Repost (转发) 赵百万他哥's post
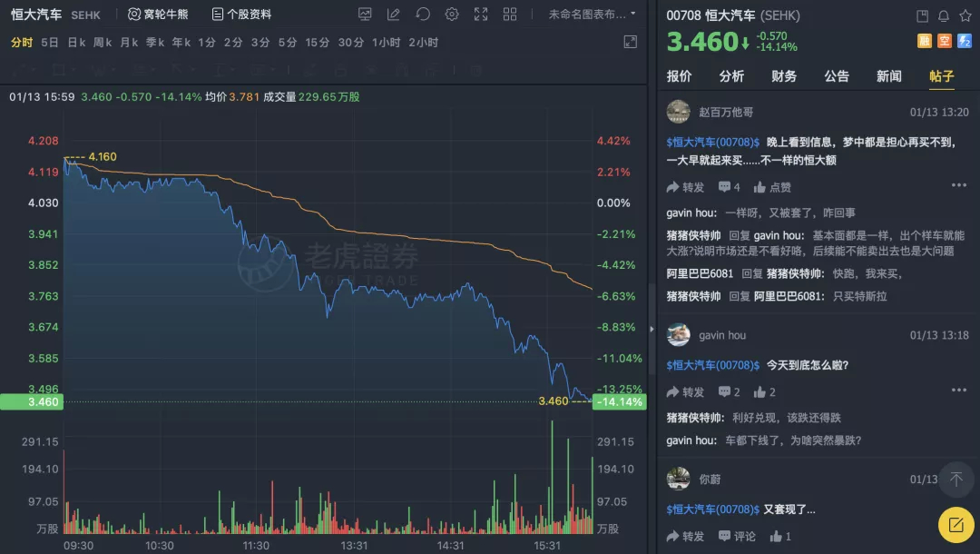Image resolution: width=980 pixels, height=554 pixels. (685, 187)
